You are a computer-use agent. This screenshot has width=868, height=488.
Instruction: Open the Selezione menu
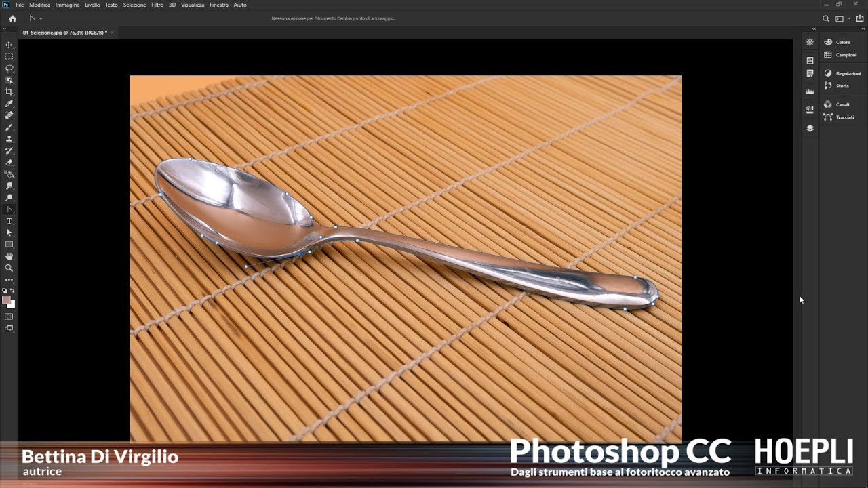pos(134,5)
